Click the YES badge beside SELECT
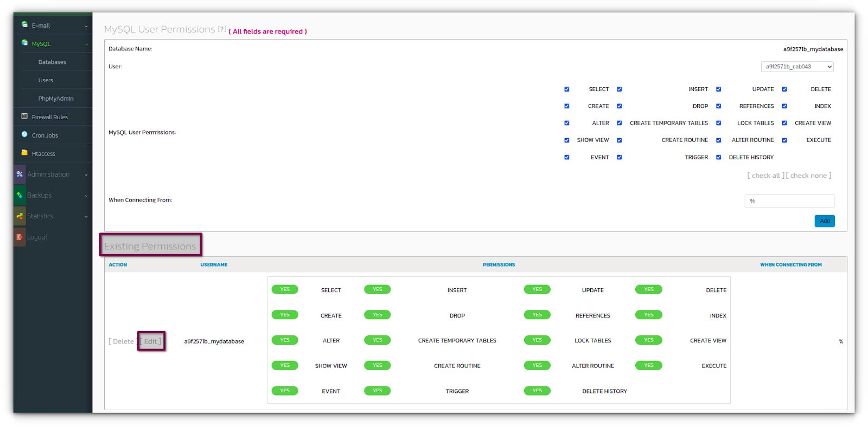The width and height of the screenshot is (868, 427). coord(285,289)
